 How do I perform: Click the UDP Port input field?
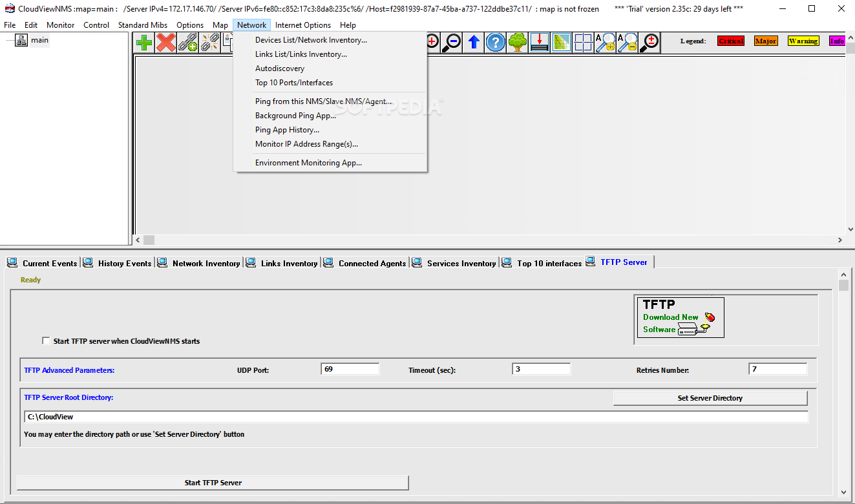350,369
